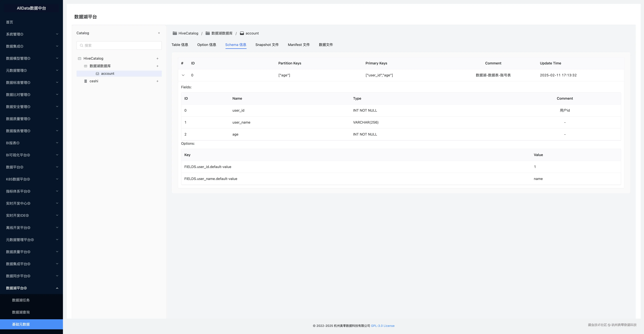Expand the 离线开发平台 sidebar menu
The height and width of the screenshot is (334, 644).
(31, 228)
